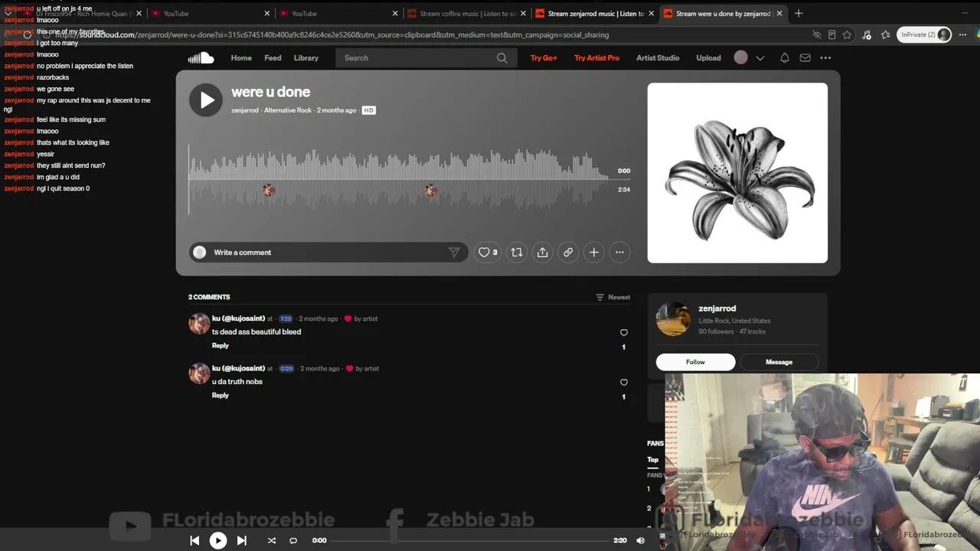Open the new tab plus button
980x551 pixels.
point(799,13)
